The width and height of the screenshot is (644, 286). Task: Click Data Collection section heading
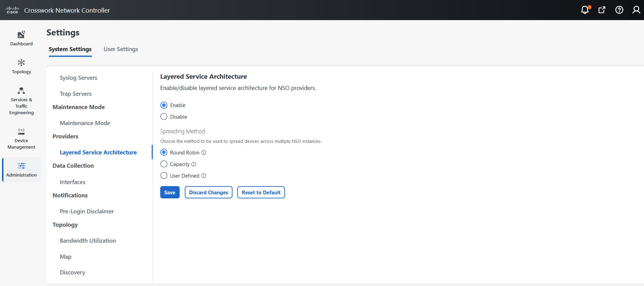pyautogui.click(x=73, y=166)
